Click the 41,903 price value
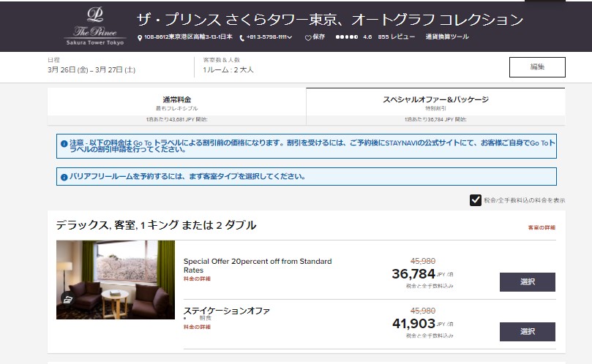Screen dimensions: 592x364 (413, 324)
